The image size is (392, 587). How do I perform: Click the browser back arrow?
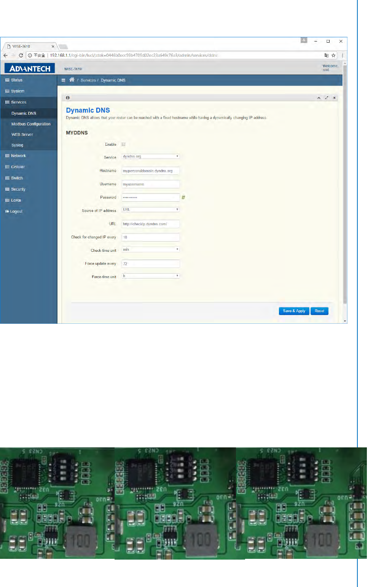5,55
